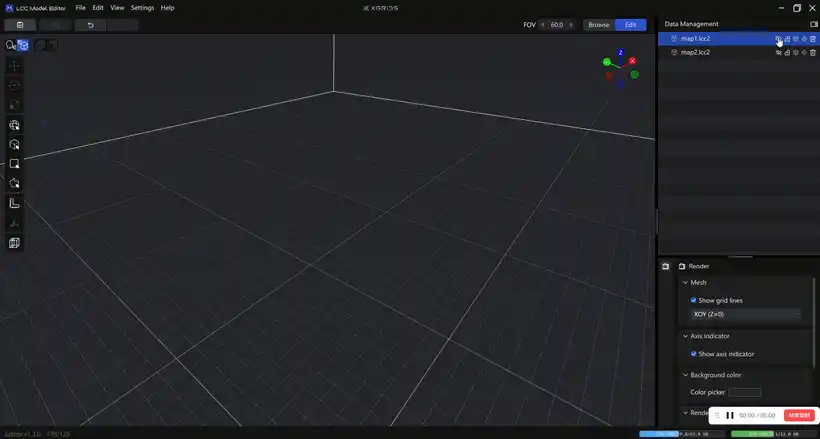Choose the polygon selection tool
This screenshot has height=439, width=820.
pyautogui.click(x=14, y=183)
